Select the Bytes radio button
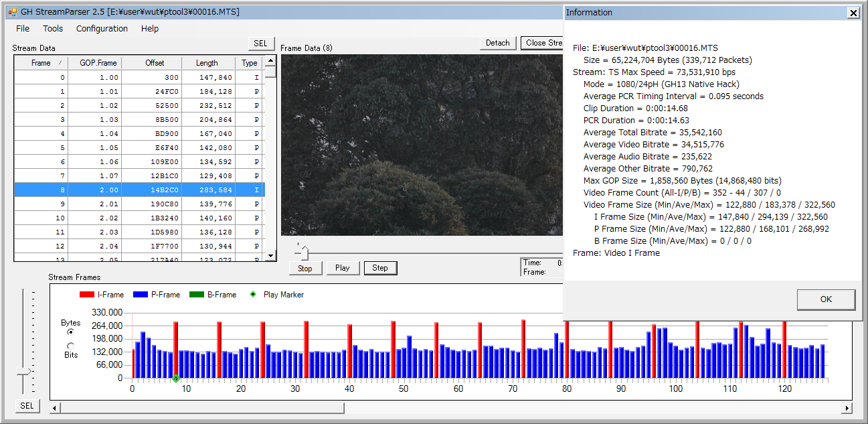The height and width of the screenshot is (424, 868). pyautogui.click(x=70, y=332)
